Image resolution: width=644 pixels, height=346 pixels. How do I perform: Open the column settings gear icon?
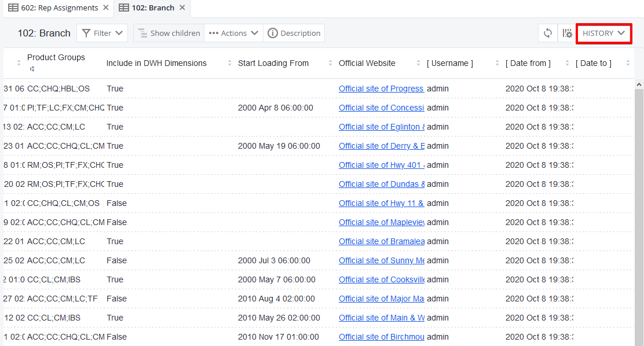coord(566,34)
